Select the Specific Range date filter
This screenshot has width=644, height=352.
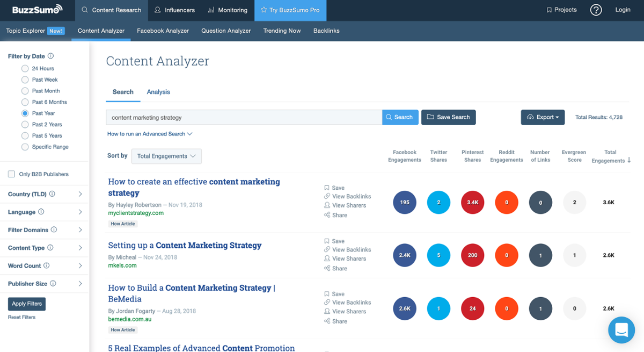25,147
